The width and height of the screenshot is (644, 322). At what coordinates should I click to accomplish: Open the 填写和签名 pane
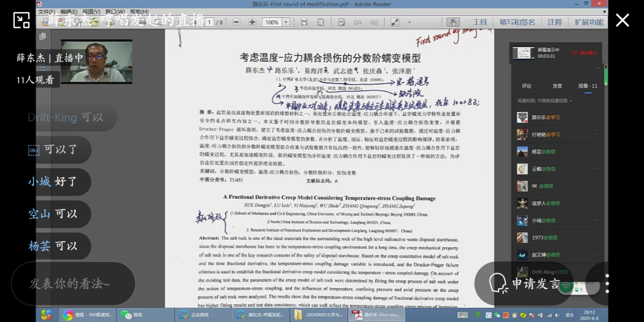coord(517,22)
